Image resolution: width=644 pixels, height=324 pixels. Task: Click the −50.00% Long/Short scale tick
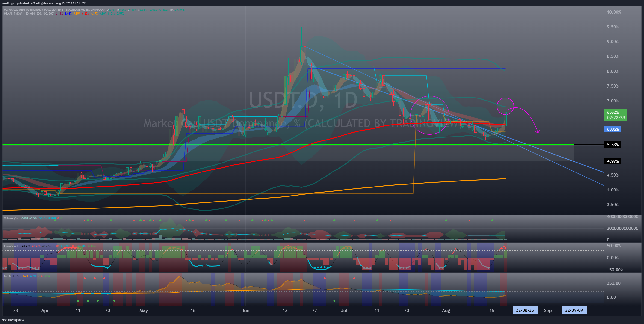click(615, 270)
